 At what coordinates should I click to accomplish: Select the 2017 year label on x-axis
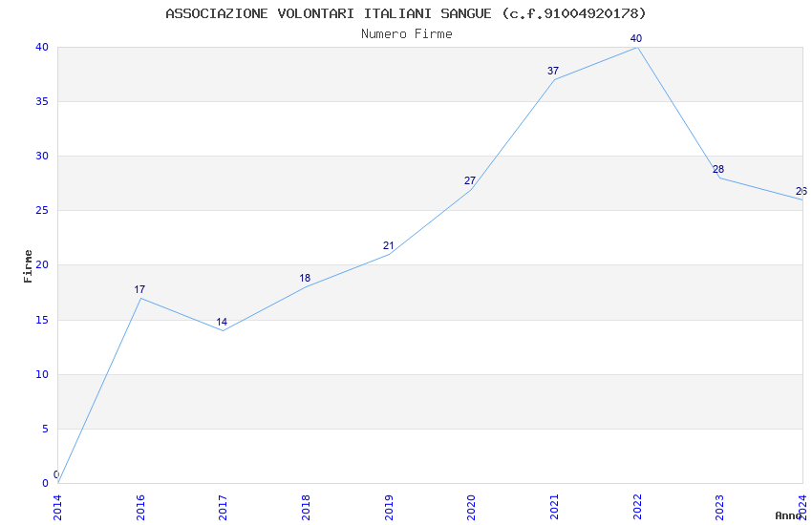click(x=223, y=508)
